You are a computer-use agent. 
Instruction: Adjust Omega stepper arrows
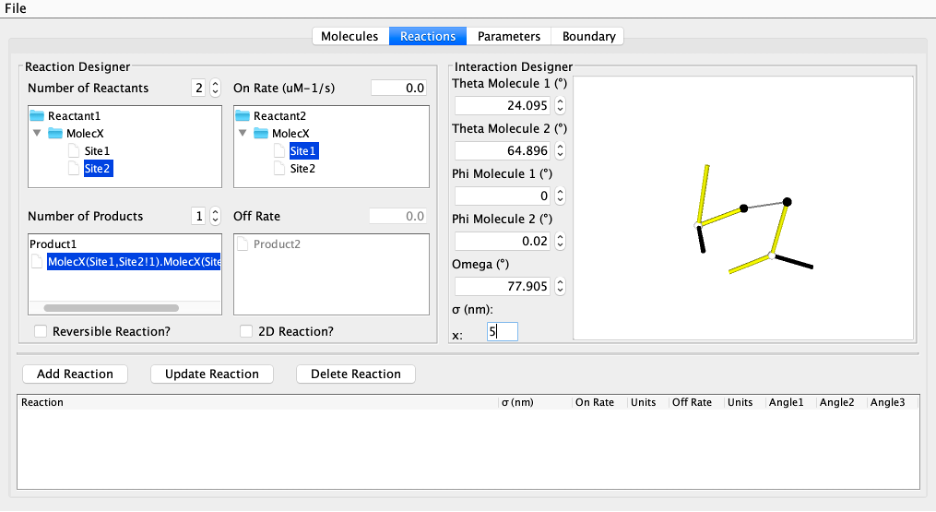pyautogui.click(x=560, y=286)
